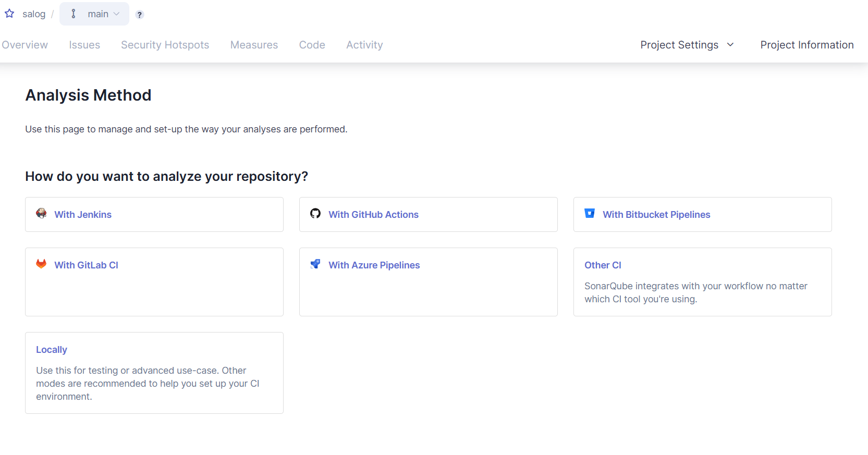Switch to Security Hotspots tab
Image resolution: width=868 pixels, height=455 pixels.
pyautogui.click(x=165, y=45)
